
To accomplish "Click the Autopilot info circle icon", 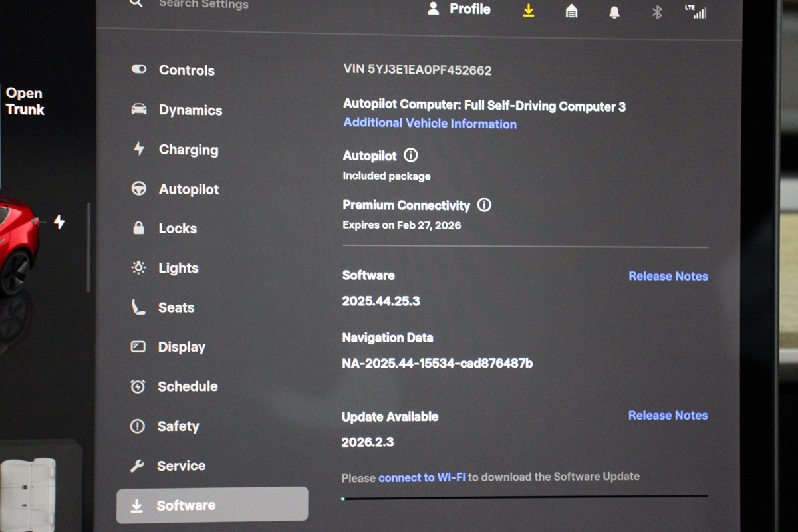I will (x=411, y=156).
